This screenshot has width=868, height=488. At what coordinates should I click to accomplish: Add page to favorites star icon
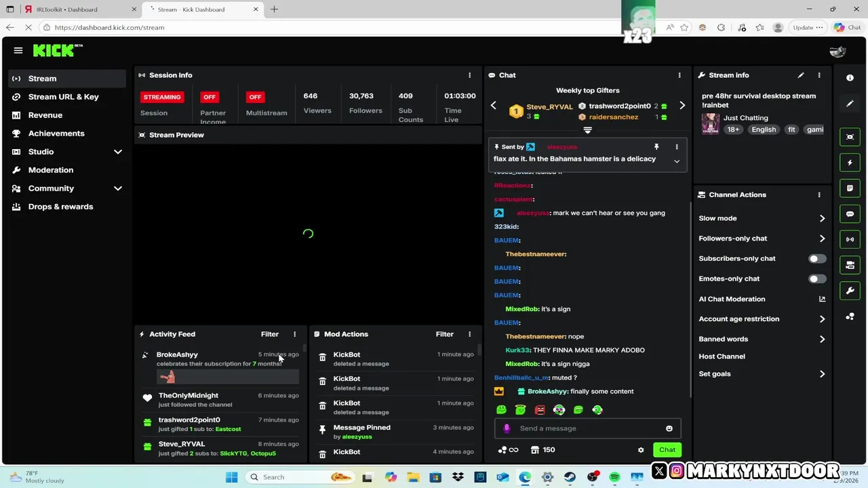pyautogui.click(x=684, y=28)
